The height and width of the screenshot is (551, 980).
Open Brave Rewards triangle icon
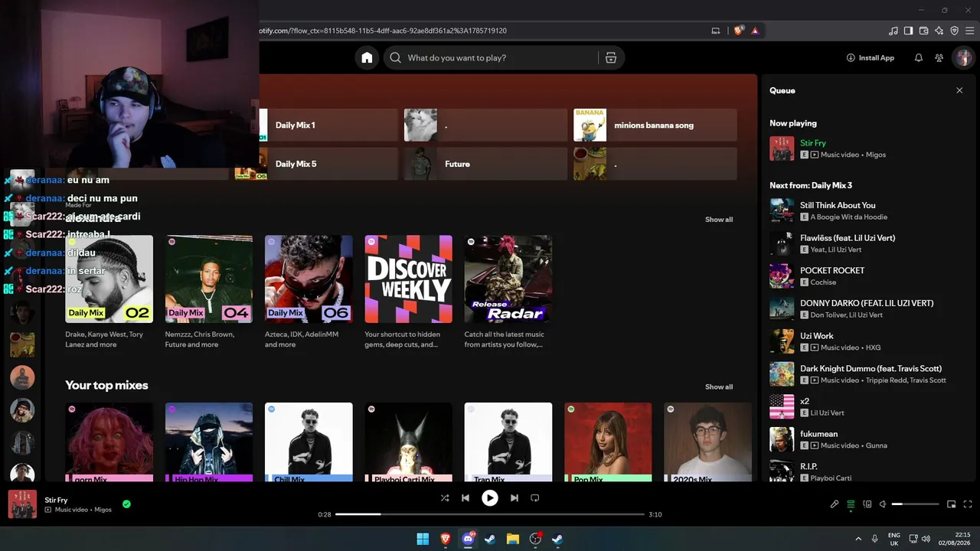click(x=755, y=31)
